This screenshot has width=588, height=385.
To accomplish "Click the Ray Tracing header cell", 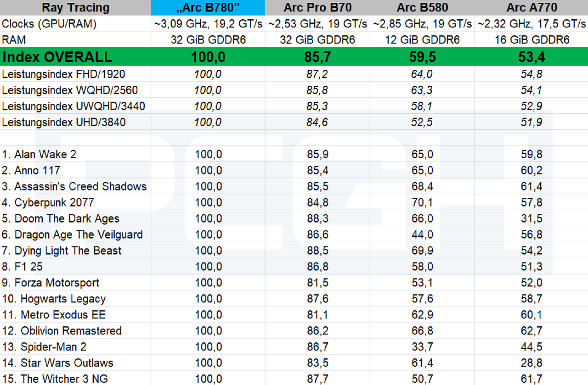I will 75,7.
